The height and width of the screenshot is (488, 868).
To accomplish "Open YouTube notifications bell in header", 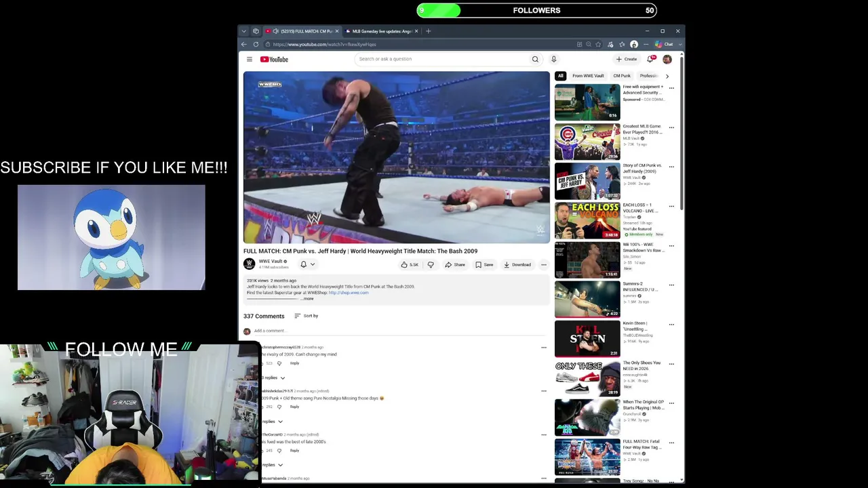I will coord(652,59).
